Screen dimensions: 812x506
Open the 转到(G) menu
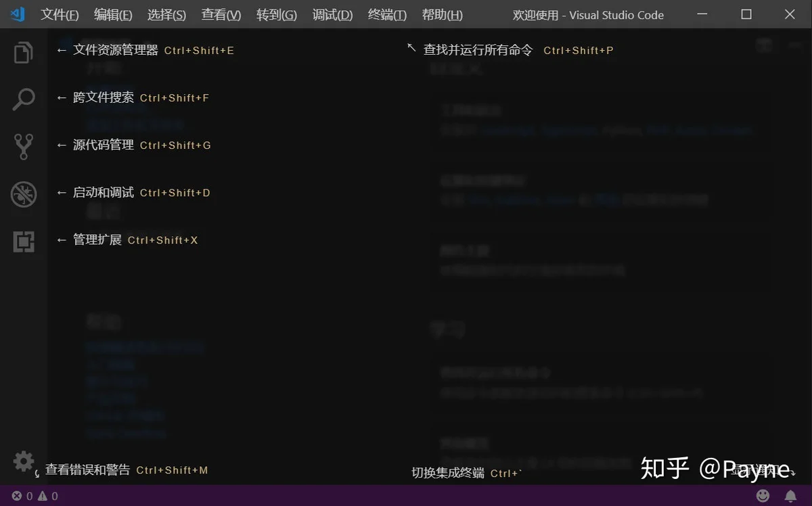pos(277,15)
